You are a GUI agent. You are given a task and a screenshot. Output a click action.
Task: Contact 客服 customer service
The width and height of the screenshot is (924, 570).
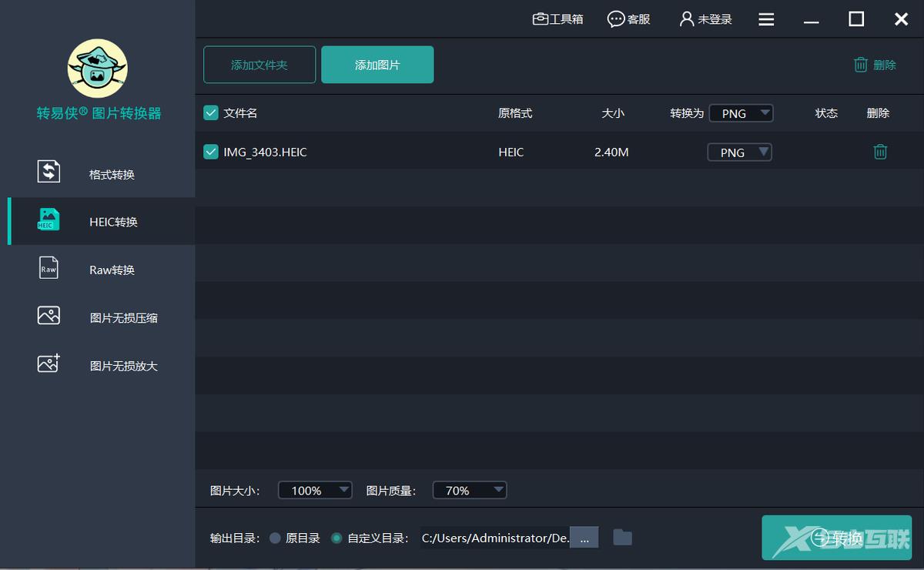pos(628,19)
